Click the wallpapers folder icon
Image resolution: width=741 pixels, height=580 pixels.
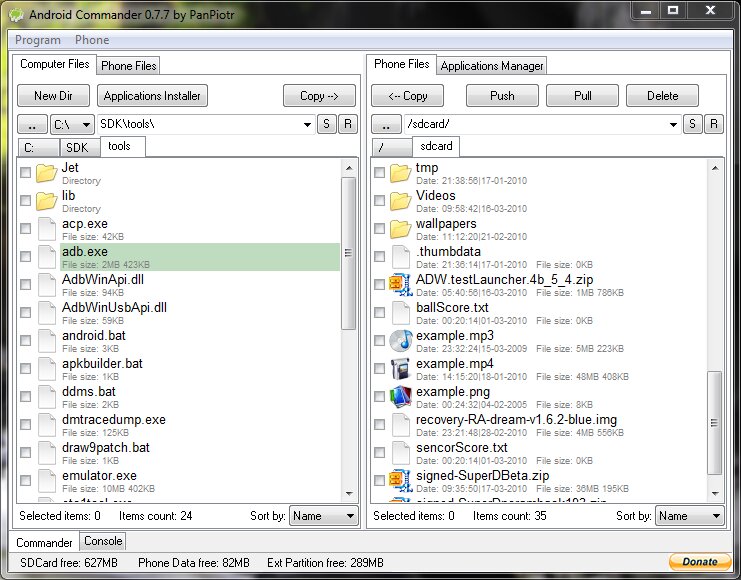coord(400,229)
